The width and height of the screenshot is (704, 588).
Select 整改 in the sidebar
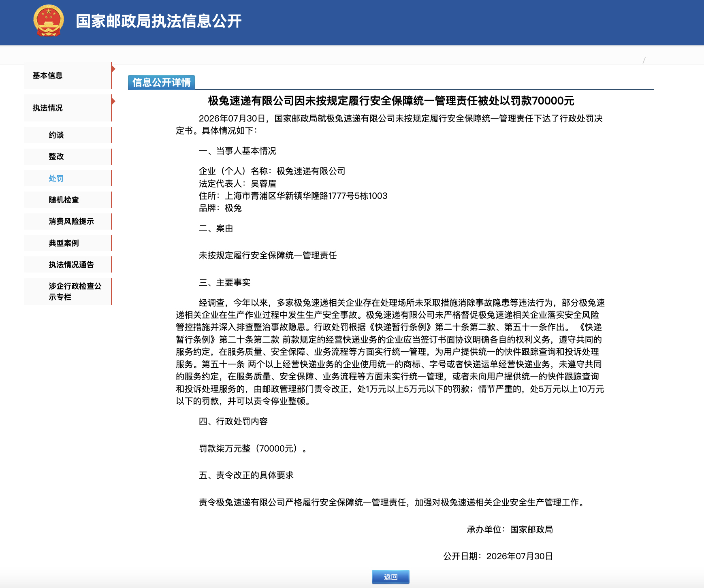pyautogui.click(x=68, y=156)
